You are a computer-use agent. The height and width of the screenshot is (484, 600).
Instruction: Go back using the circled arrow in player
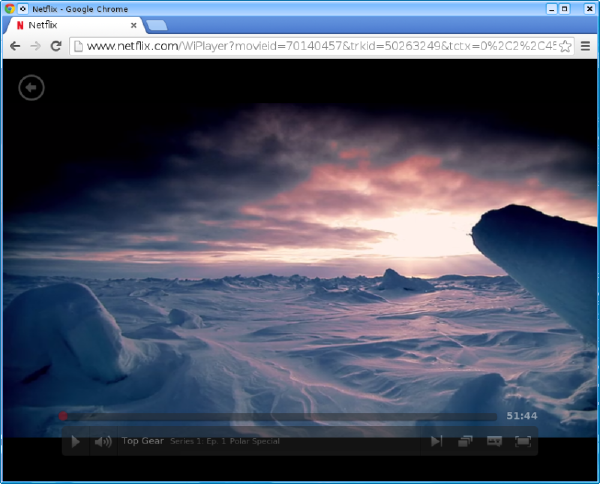(x=31, y=88)
